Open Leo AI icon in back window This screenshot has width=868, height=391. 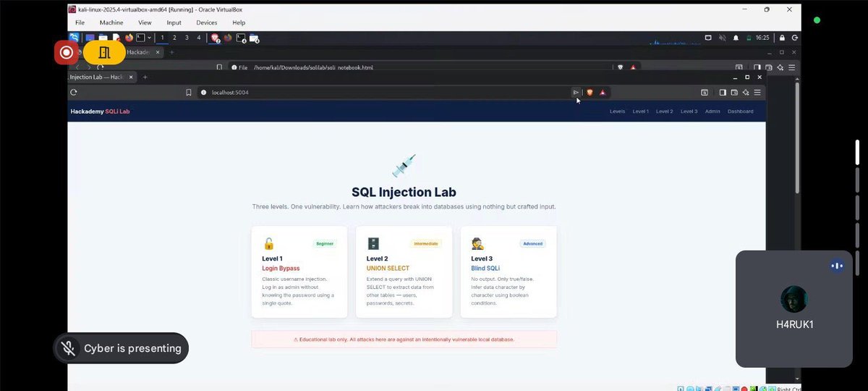[780, 67]
